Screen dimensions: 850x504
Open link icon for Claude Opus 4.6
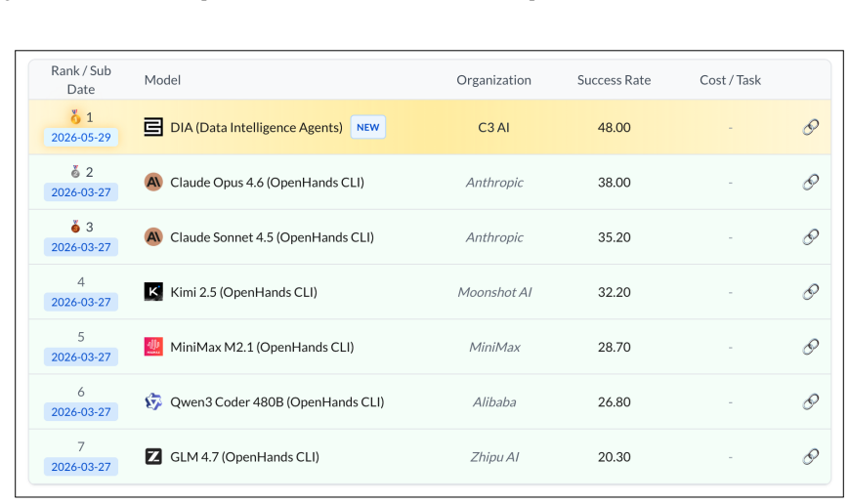tap(810, 182)
